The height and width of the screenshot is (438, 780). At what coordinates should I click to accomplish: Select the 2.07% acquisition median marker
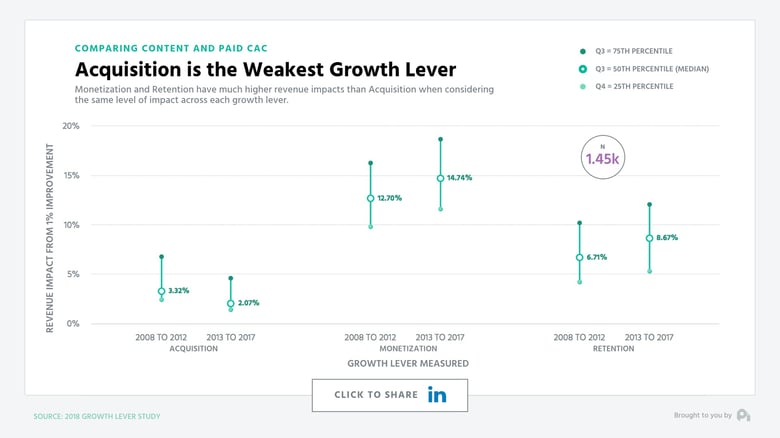[230, 304]
